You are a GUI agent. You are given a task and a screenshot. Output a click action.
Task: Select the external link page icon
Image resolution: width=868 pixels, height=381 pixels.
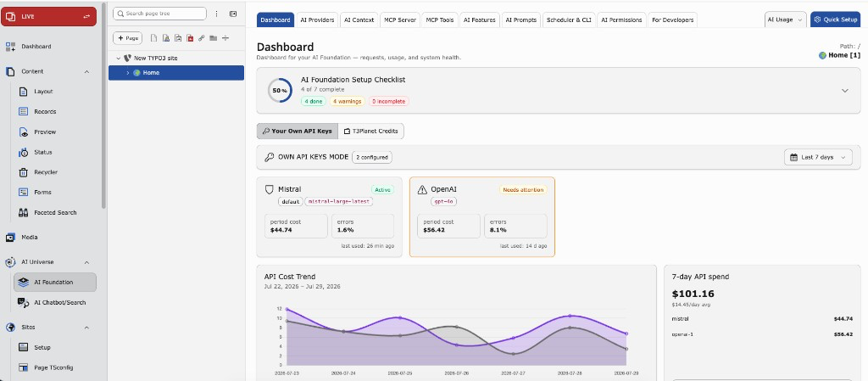coord(202,38)
